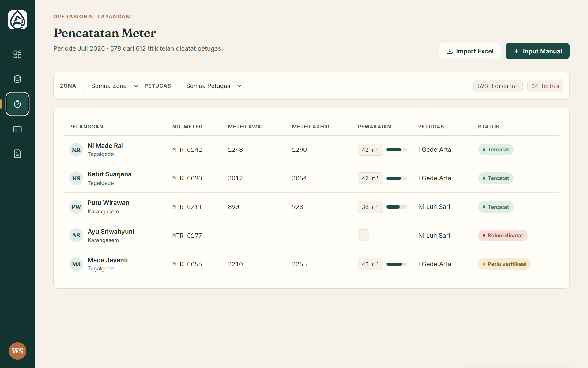Open customer Made Jayanti

[107, 260]
